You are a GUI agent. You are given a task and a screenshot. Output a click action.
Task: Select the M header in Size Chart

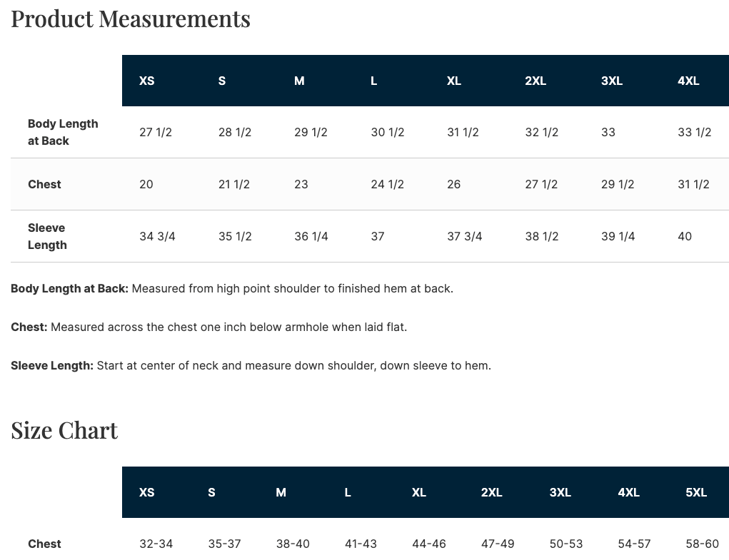pos(281,492)
